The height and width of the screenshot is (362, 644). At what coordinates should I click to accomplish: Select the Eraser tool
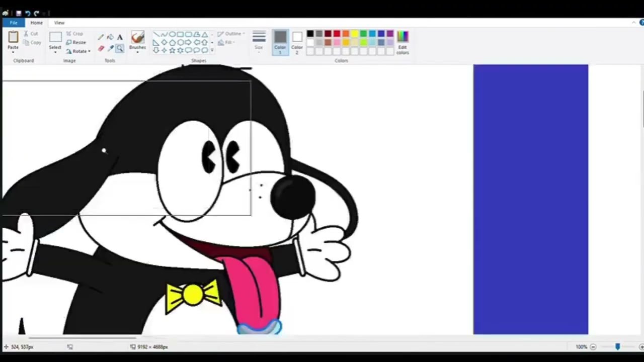click(x=101, y=48)
